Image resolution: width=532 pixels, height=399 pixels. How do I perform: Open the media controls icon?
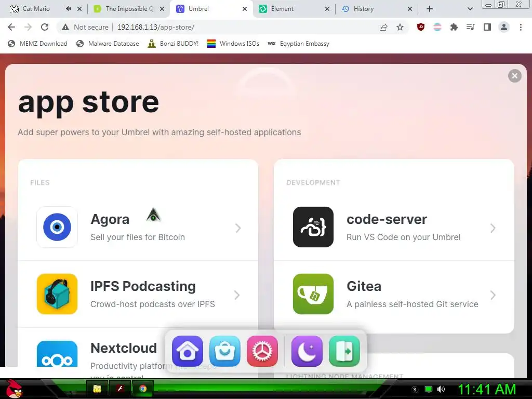[x=471, y=27]
